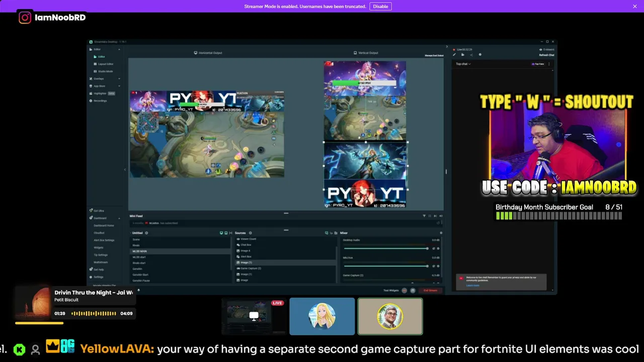This screenshot has width=644, height=362.
Task: Share the stream via share icon
Action: (x=471, y=55)
